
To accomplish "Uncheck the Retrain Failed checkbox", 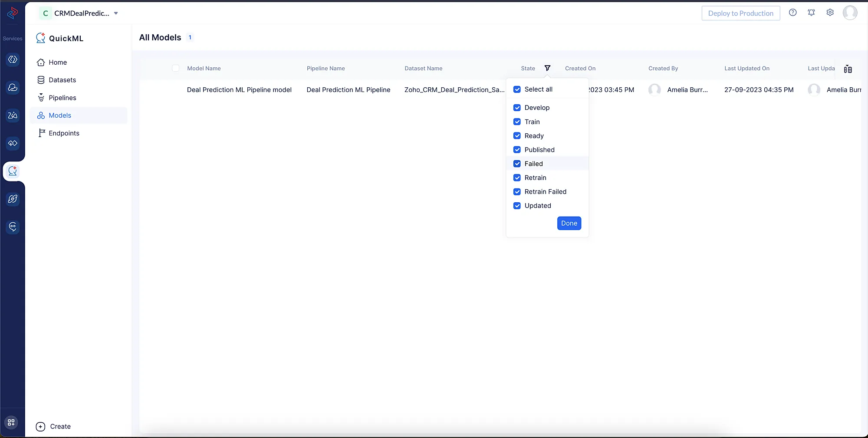I will pyautogui.click(x=517, y=192).
